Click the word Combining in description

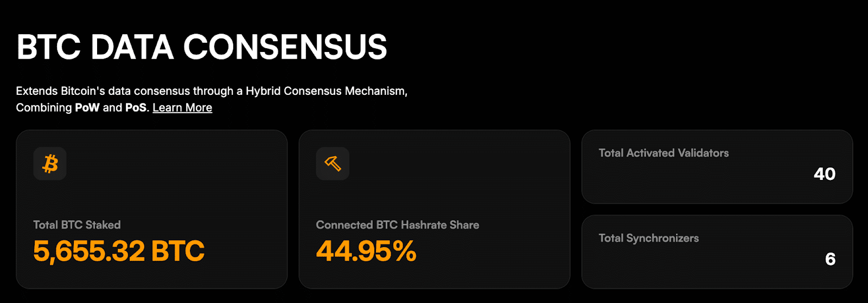tap(44, 108)
